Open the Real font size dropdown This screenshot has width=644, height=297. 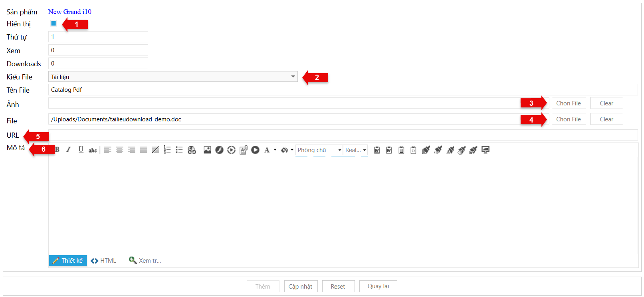click(x=365, y=150)
